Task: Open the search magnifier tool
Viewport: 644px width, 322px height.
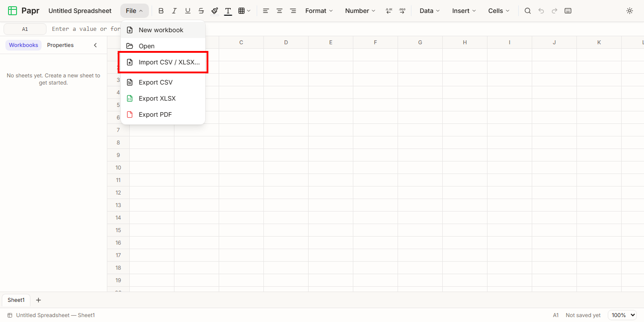Action: pos(528,11)
